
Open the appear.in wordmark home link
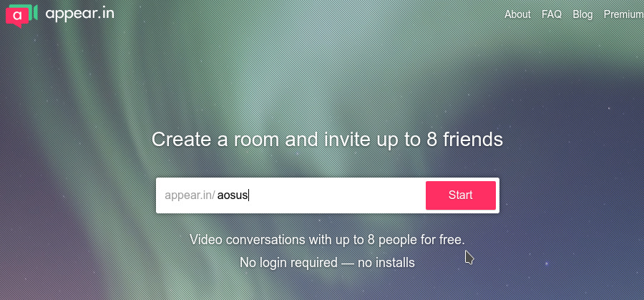(x=79, y=14)
